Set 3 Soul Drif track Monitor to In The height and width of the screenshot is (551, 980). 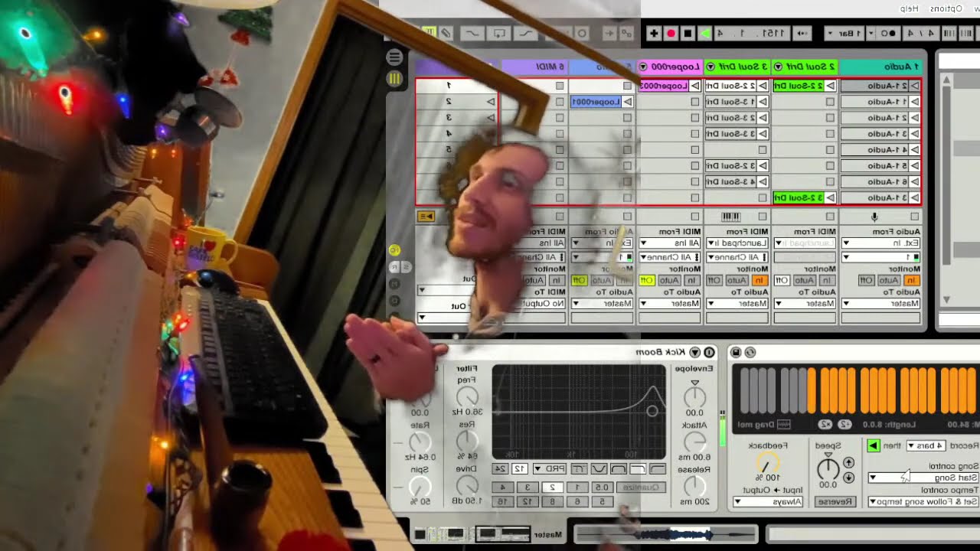pos(761,281)
